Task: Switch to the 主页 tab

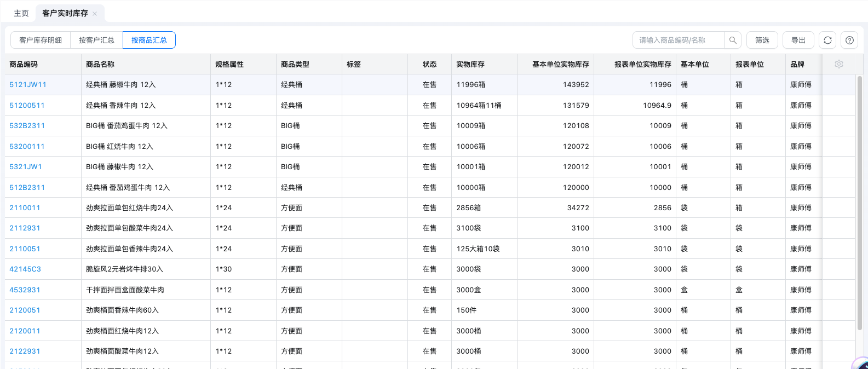Action: [x=21, y=13]
